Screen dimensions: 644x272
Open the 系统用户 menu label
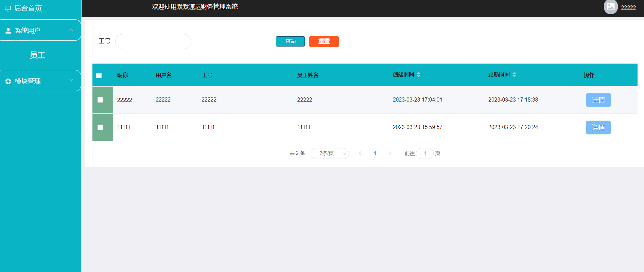28,31
